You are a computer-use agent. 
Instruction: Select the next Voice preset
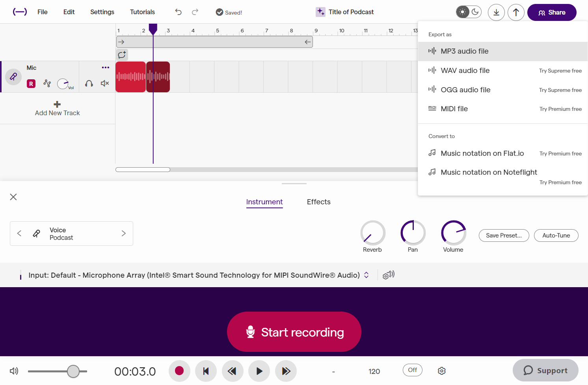pyautogui.click(x=123, y=234)
